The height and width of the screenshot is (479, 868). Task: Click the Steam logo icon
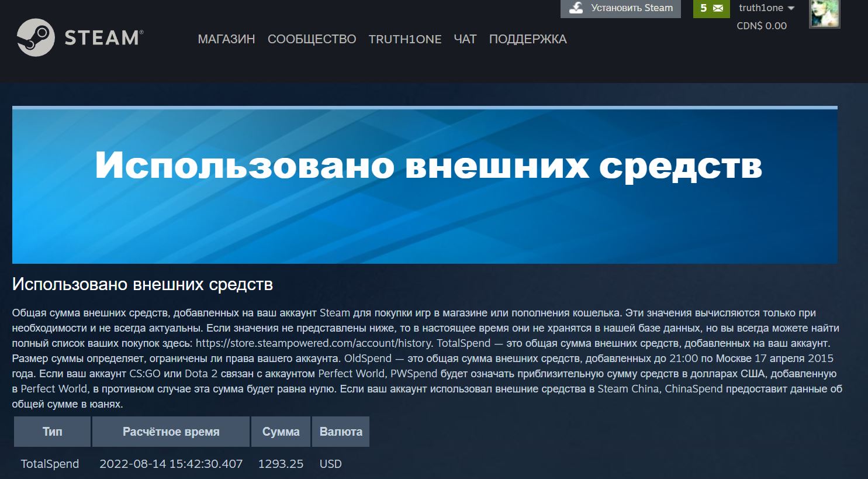pos(36,37)
